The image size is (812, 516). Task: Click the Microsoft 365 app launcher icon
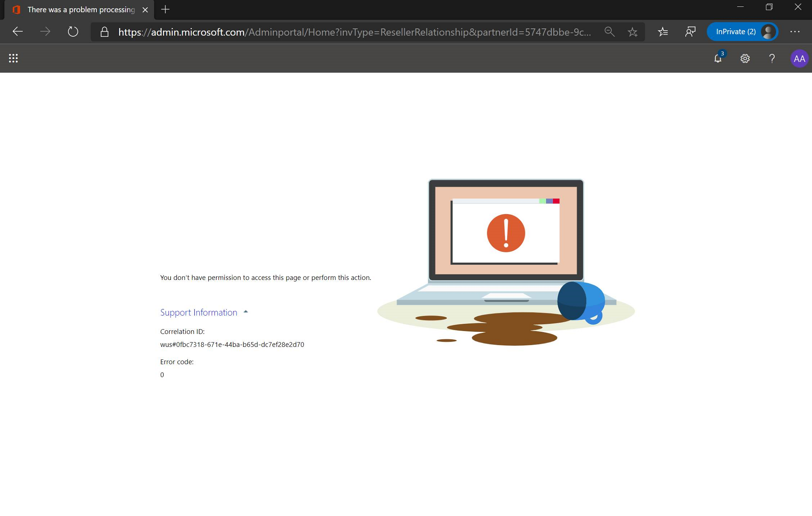coord(12,58)
